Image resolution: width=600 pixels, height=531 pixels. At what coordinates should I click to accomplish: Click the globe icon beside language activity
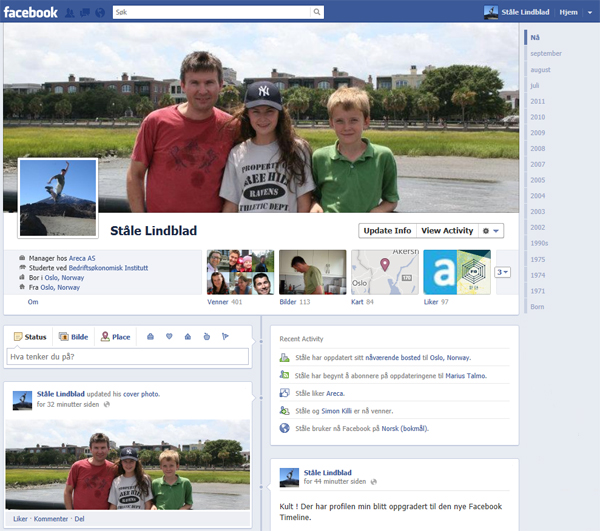(284, 428)
